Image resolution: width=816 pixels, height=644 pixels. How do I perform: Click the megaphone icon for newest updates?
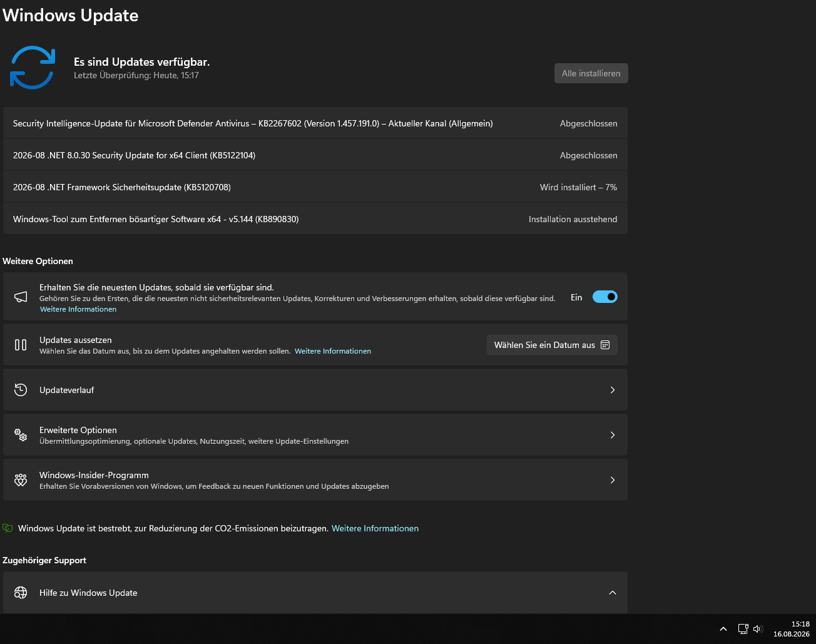click(x=21, y=297)
